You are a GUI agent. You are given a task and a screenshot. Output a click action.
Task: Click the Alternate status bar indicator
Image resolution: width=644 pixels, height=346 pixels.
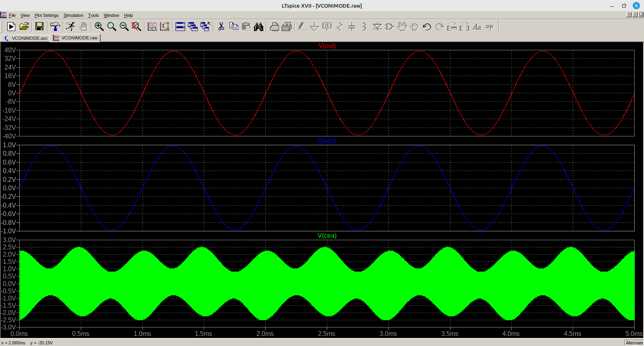[x=634, y=343]
